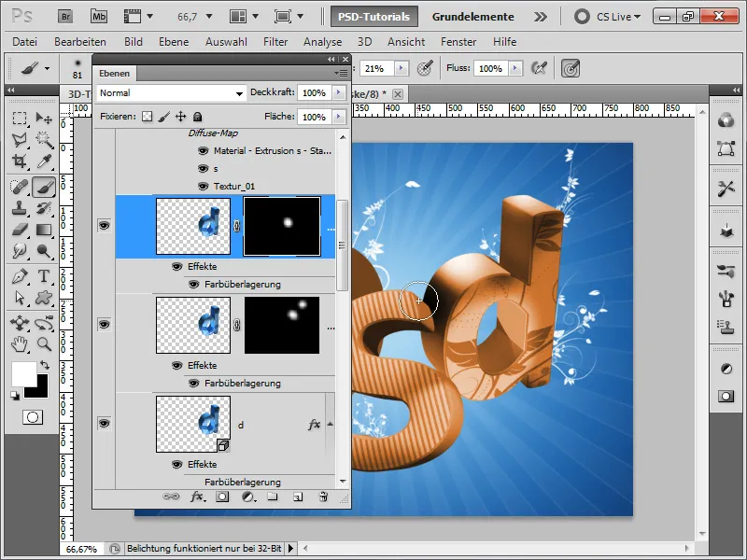
Task: Select the 3D Object Rotate tool
Action: 19,323
